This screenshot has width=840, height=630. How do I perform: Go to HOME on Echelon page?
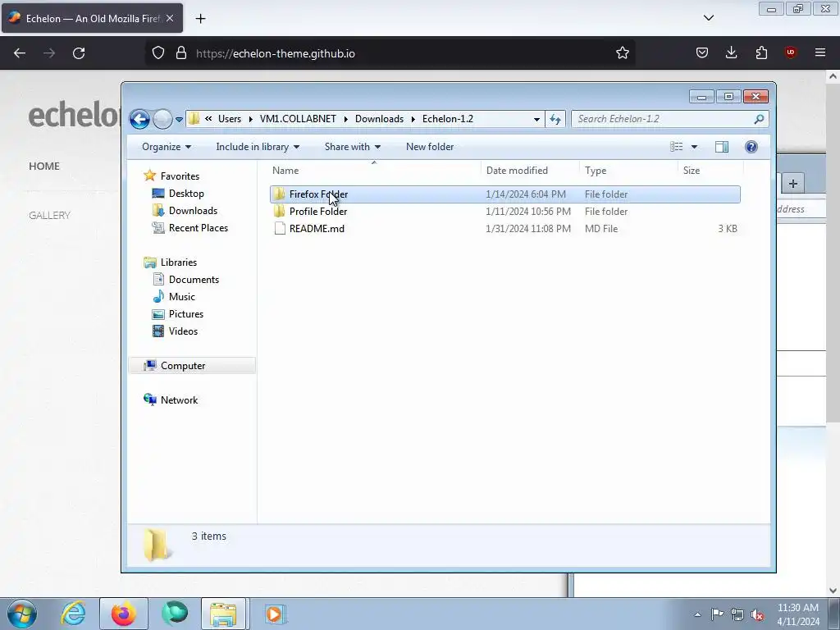(44, 166)
